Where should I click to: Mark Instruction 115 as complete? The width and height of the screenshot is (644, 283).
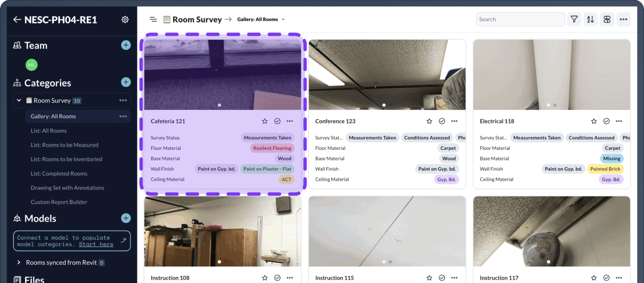pyautogui.click(x=442, y=278)
